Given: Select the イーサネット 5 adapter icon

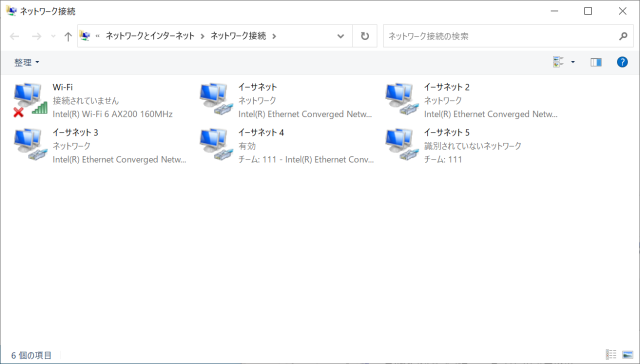Looking at the screenshot, I should point(402,144).
